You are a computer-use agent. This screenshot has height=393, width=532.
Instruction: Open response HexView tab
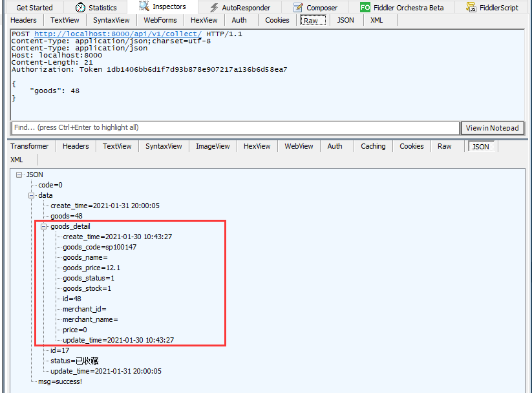(x=257, y=146)
